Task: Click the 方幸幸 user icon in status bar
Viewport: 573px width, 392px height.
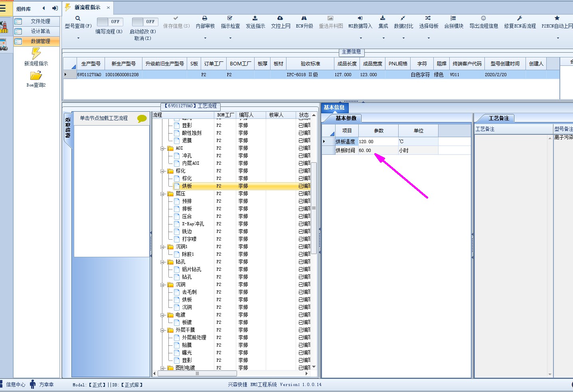Action: 33,384
